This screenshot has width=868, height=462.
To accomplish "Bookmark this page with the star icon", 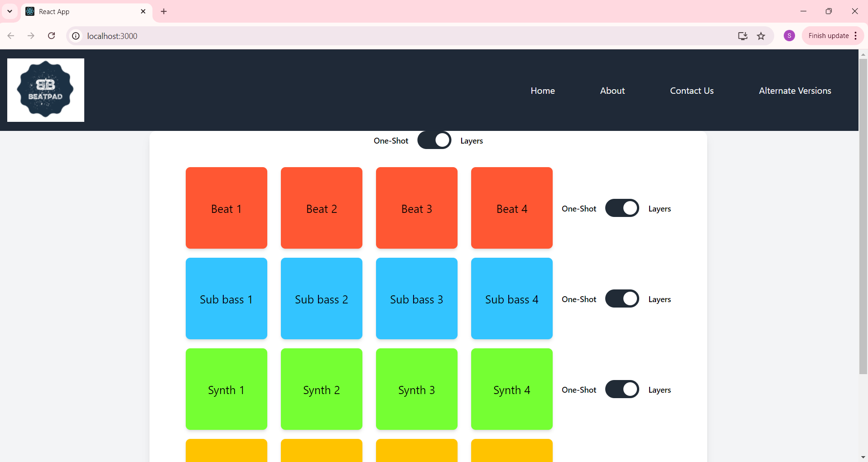I will [x=761, y=36].
